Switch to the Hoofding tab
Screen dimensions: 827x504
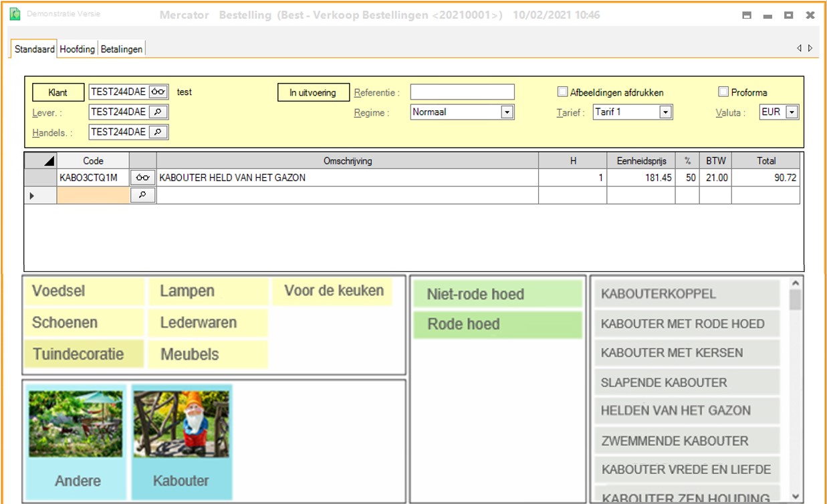click(x=78, y=49)
